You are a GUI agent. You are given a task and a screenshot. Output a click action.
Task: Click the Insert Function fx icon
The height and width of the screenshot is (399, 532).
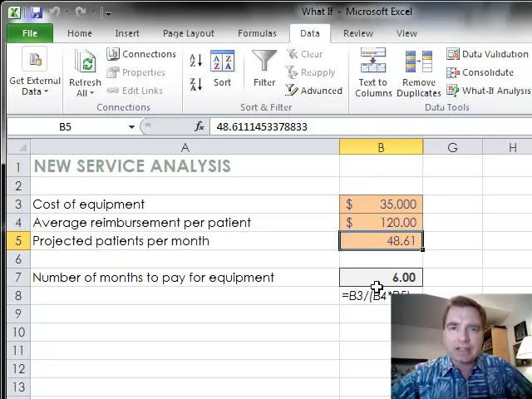(x=199, y=126)
